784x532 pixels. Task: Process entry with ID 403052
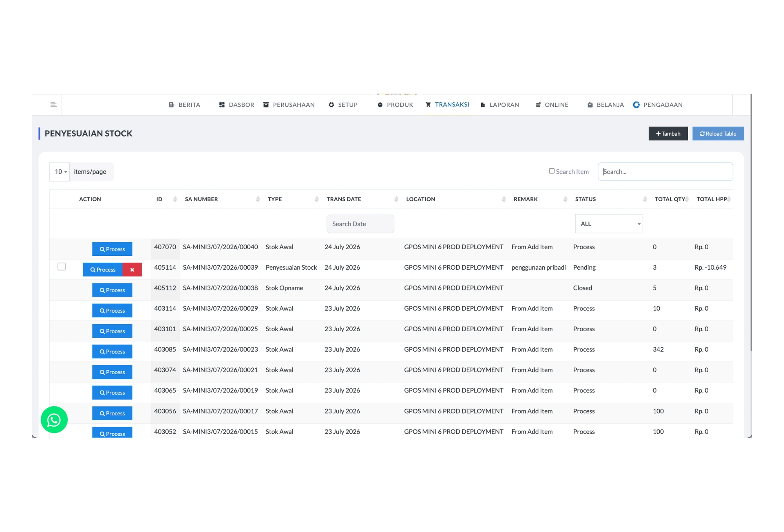click(x=112, y=433)
